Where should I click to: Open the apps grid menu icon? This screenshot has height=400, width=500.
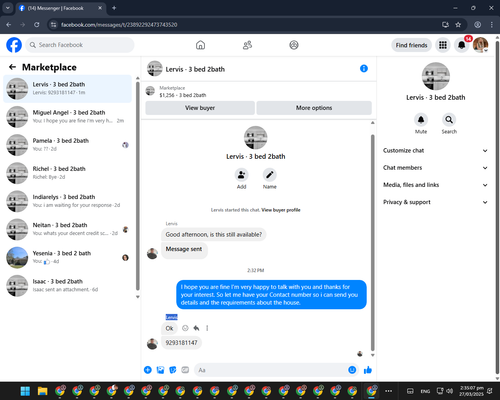pyautogui.click(x=443, y=45)
